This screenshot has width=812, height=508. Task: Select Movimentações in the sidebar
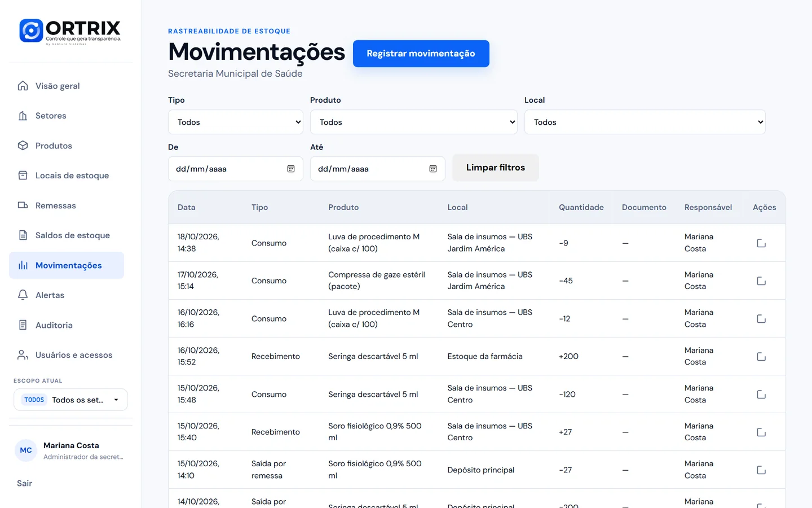tap(67, 265)
